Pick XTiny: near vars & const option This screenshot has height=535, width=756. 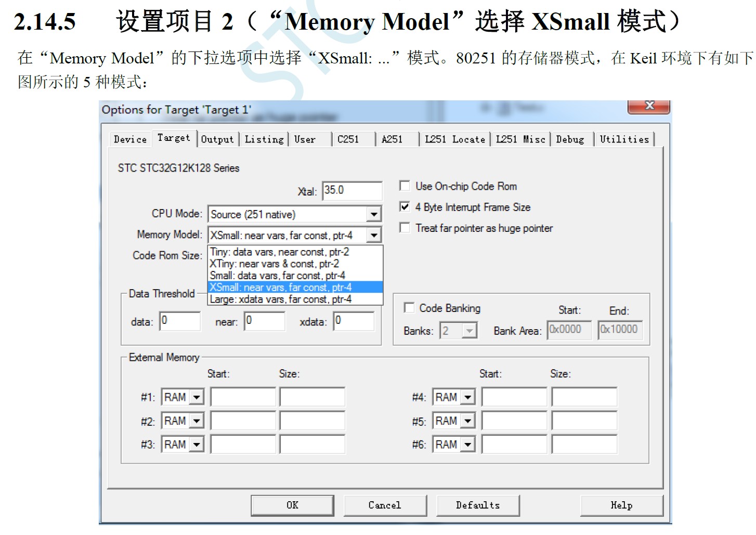[295, 264]
